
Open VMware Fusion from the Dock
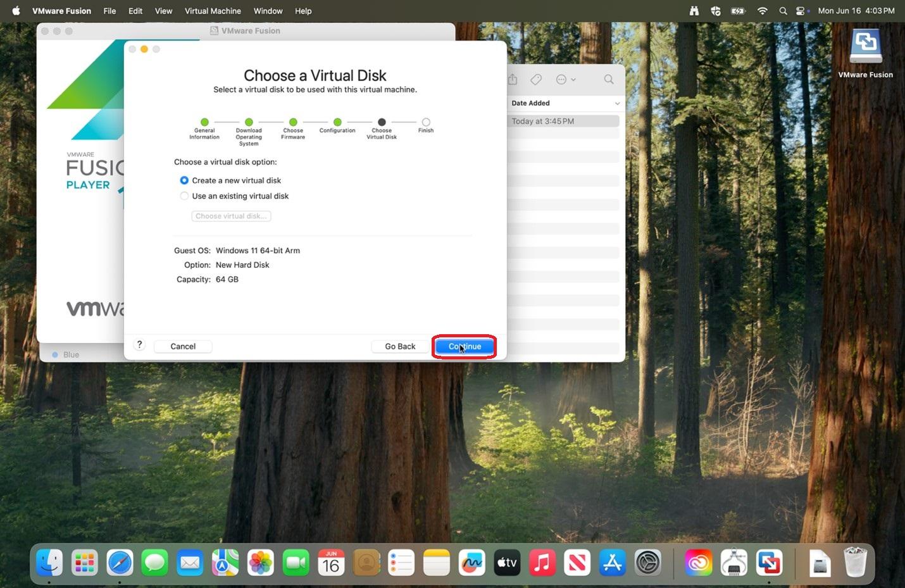[769, 562]
